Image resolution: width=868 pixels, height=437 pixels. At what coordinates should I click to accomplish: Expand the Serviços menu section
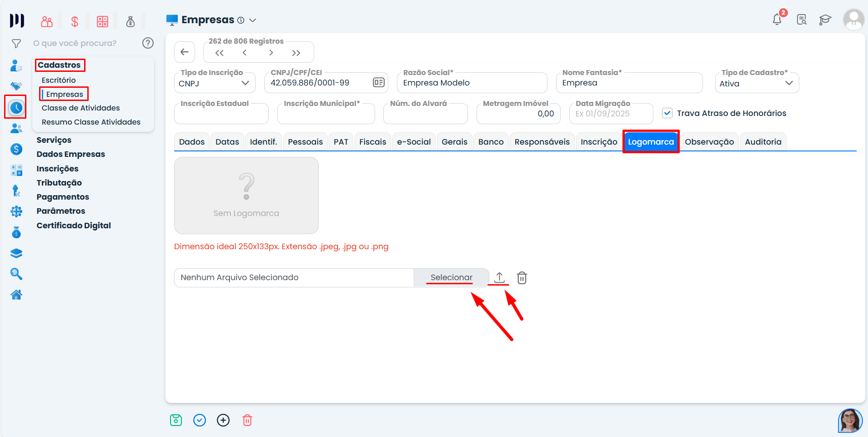[54, 140]
